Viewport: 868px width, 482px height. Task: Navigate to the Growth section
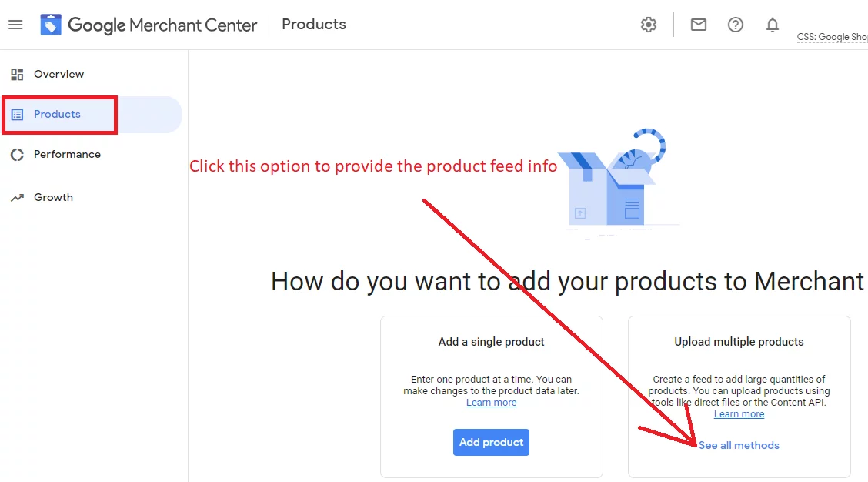pos(53,198)
